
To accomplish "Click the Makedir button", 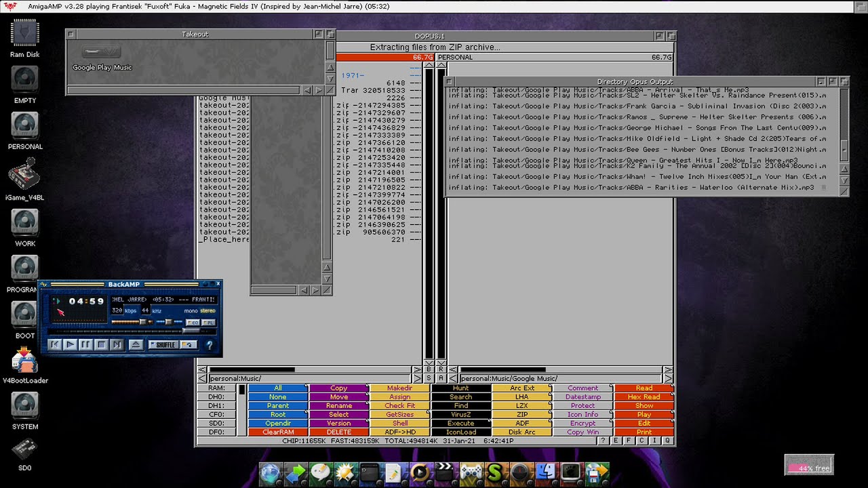I will point(400,388).
